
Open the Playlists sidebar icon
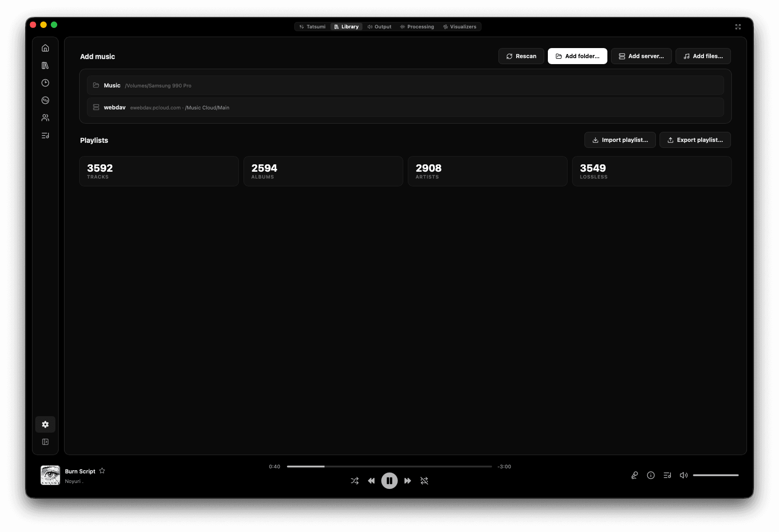pos(45,136)
